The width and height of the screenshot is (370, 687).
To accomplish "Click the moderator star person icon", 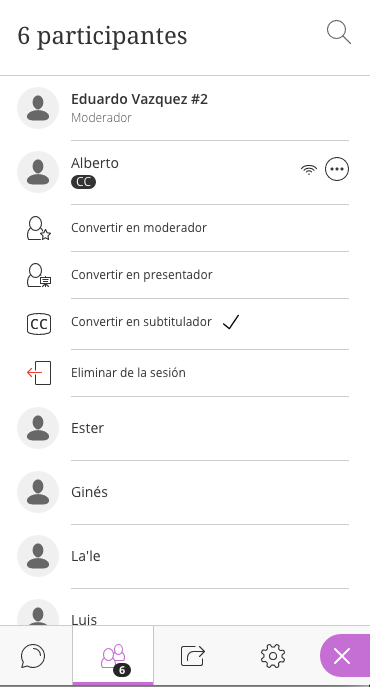I will click(x=39, y=228).
